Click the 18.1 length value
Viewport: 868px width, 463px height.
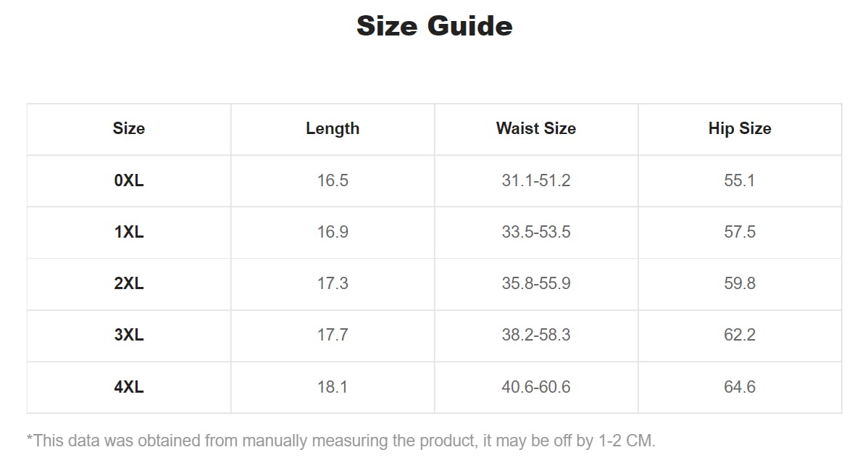(x=333, y=387)
